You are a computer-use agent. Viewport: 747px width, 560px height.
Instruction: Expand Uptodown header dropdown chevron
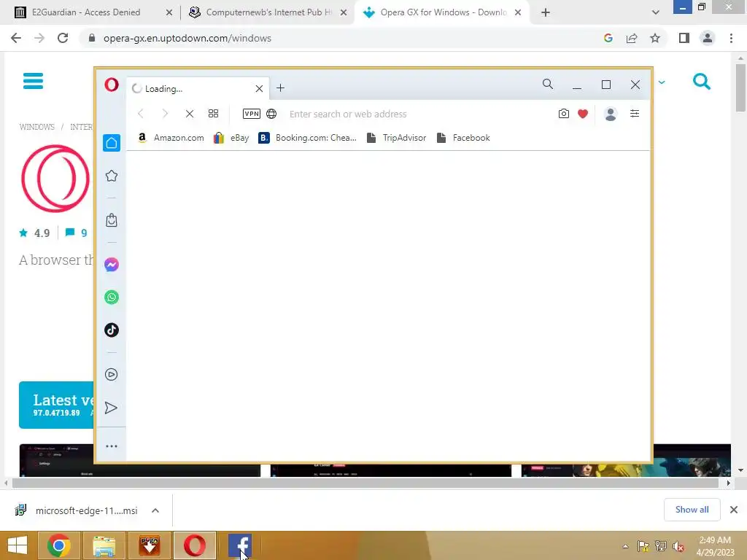pyautogui.click(x=662, y=82)
